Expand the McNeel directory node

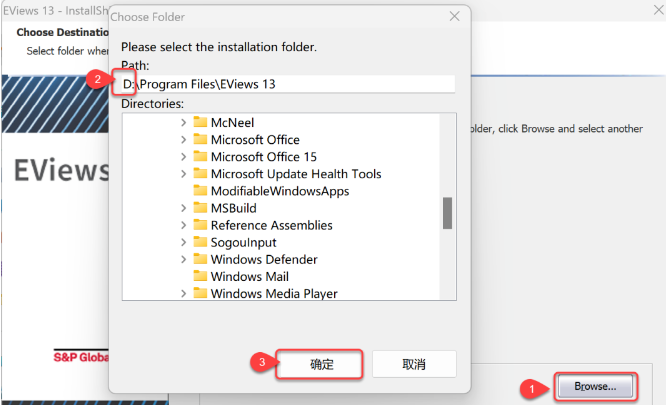click(x=183, y=123)
